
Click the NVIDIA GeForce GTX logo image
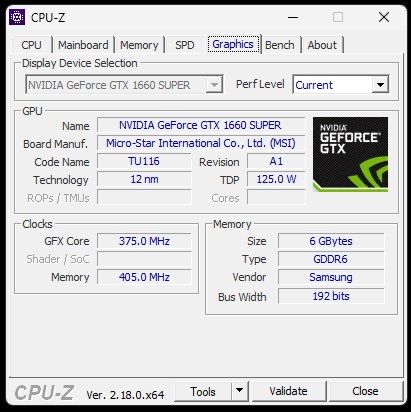pyautogui.click(x=350, y=154)
